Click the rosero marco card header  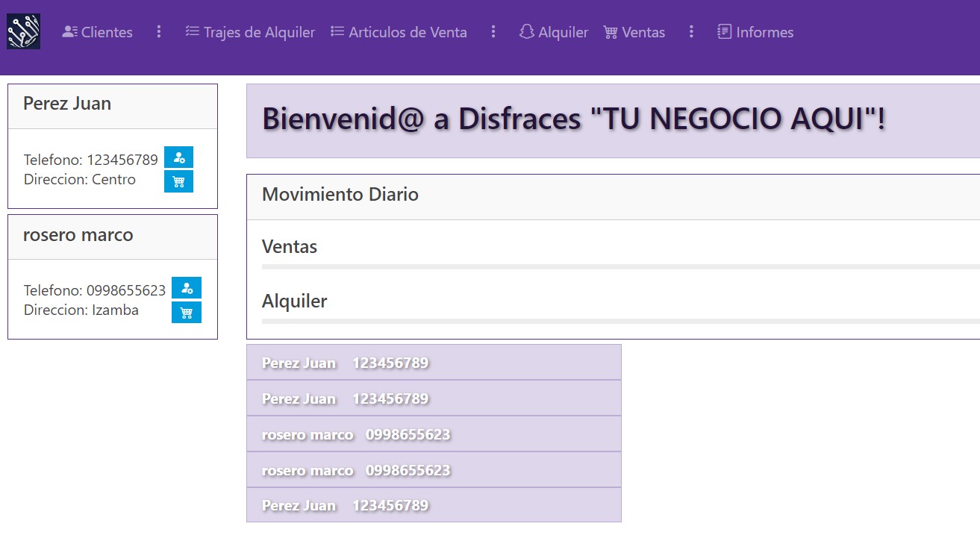pos(112,236)
